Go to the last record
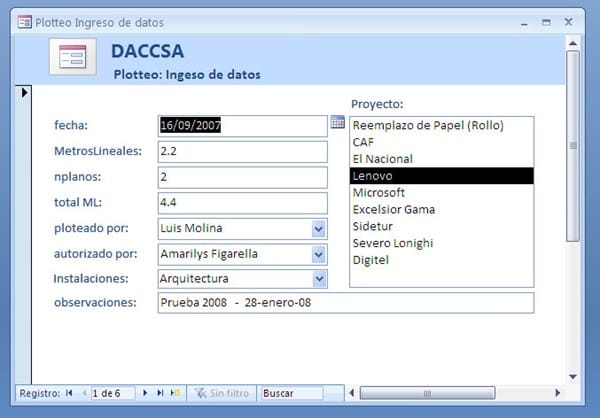 click(x=160, y=393)
